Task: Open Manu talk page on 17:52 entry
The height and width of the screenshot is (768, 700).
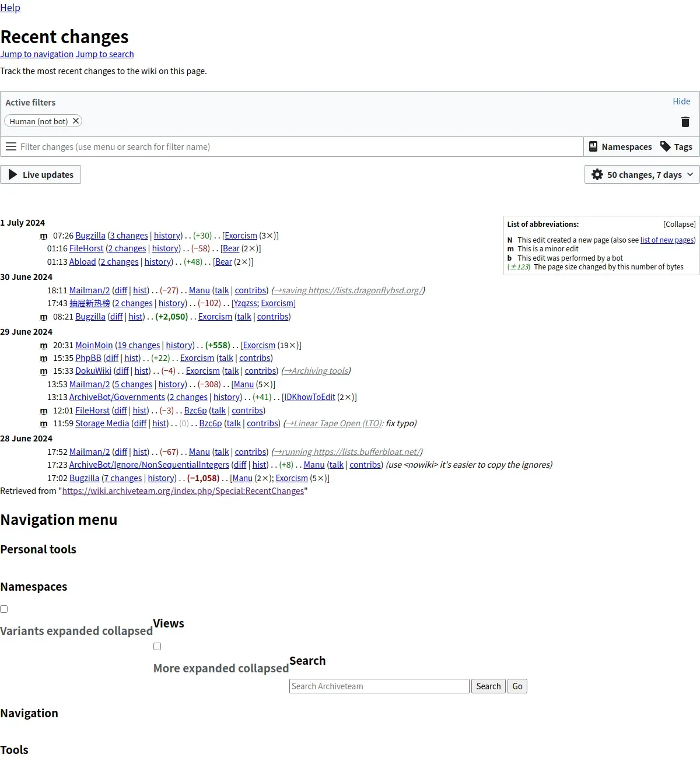Action: (222, 452)
